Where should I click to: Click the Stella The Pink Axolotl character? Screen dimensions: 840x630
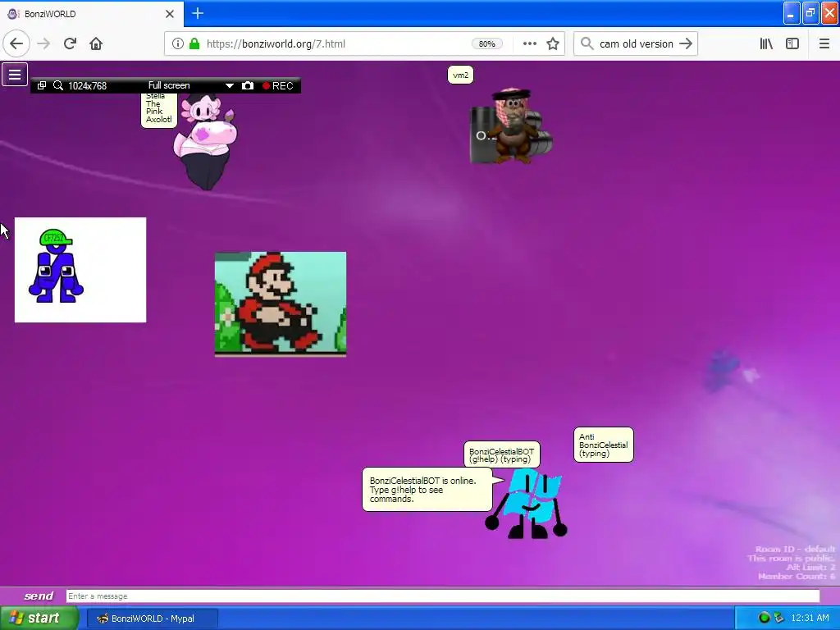tap(206, 142)
